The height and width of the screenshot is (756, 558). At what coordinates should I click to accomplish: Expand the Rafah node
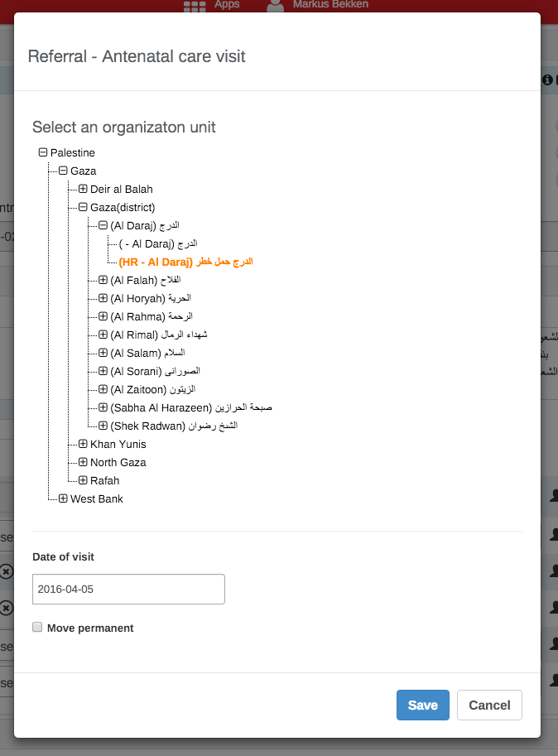pos(83,481)
